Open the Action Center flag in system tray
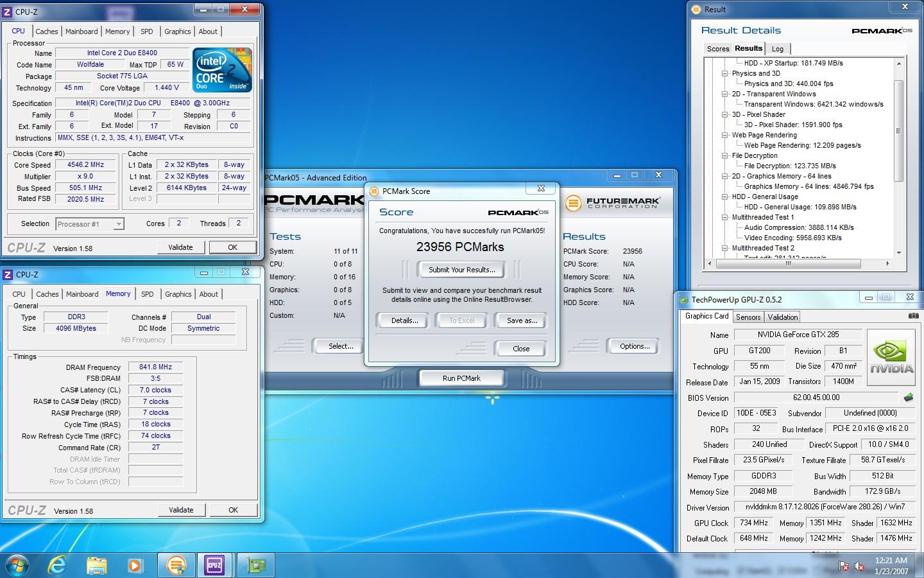The height and width of the screenshot is (578, 924). (x=844, y=566)
